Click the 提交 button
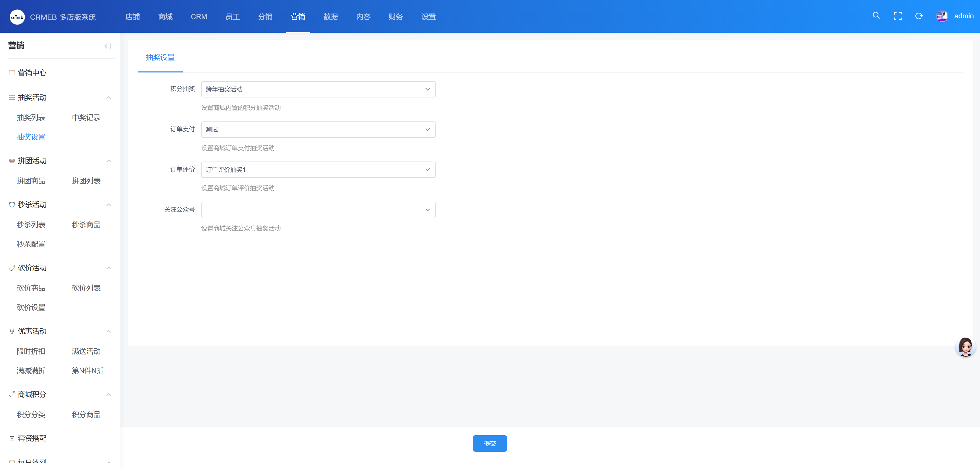Viewport: 980px width, 469px height. 490,443
